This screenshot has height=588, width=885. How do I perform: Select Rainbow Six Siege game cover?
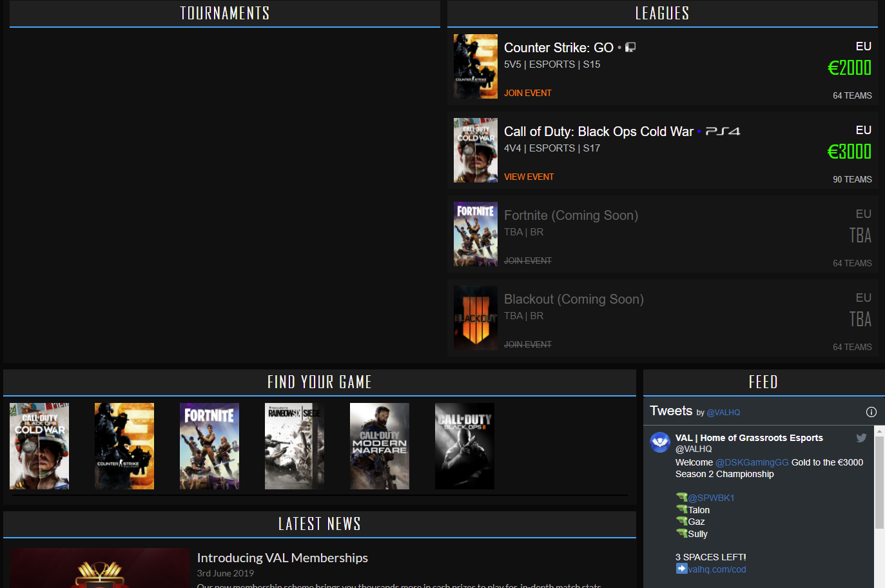click(295, 446)
